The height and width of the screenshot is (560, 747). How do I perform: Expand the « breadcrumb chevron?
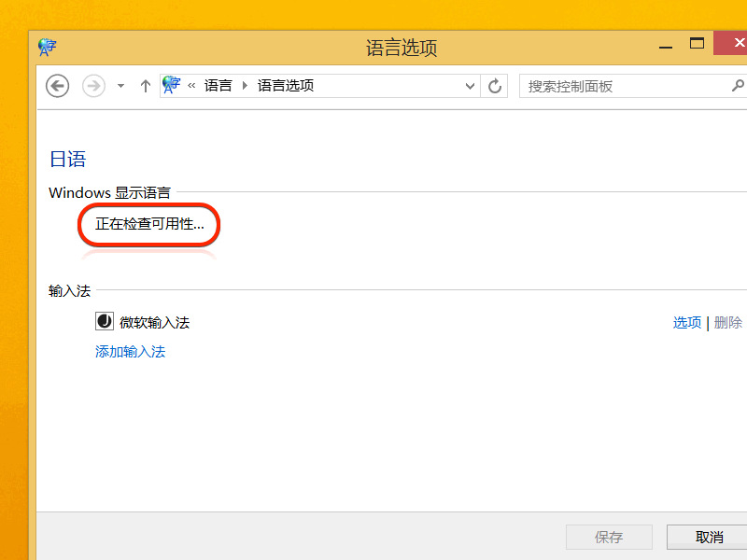[192, 86]
